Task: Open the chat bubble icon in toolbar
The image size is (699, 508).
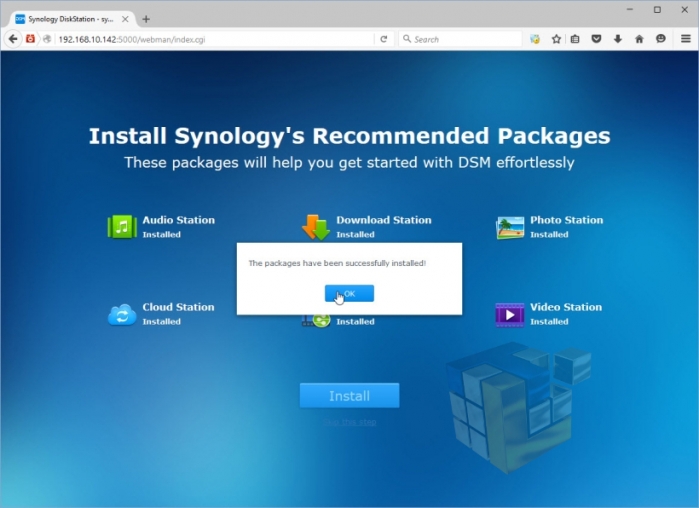Action: (661, 39)
